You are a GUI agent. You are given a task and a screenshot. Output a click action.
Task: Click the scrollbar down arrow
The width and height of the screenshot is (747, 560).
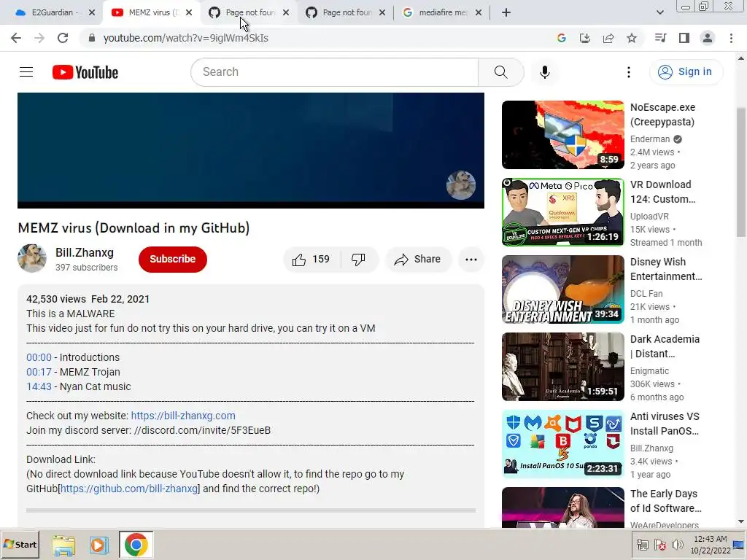741,522
